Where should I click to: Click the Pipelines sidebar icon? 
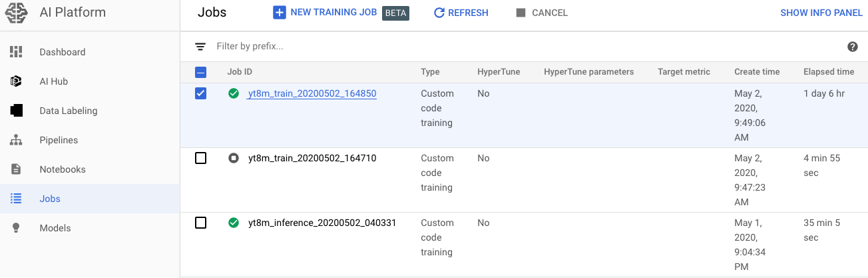click(17, 140)
